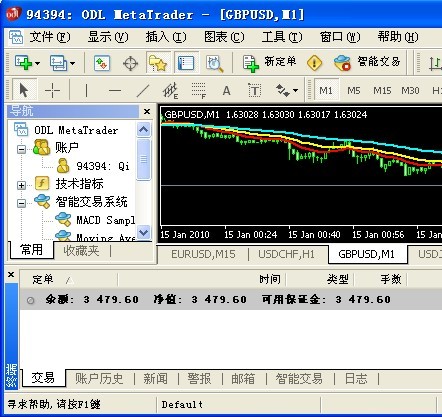The width and height of the screenshot is (442, 417).
Task: Open the 帮助(H) menu
Action: point(398,37)
